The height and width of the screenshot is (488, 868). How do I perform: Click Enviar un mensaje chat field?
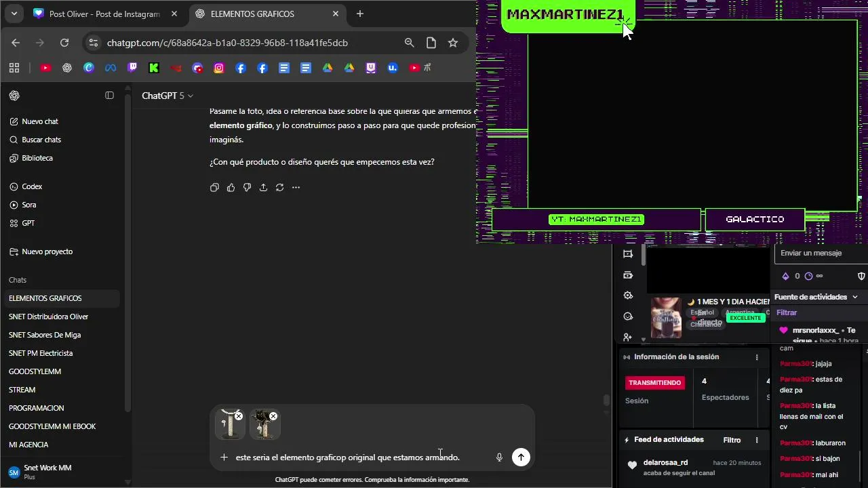(821, 253)
